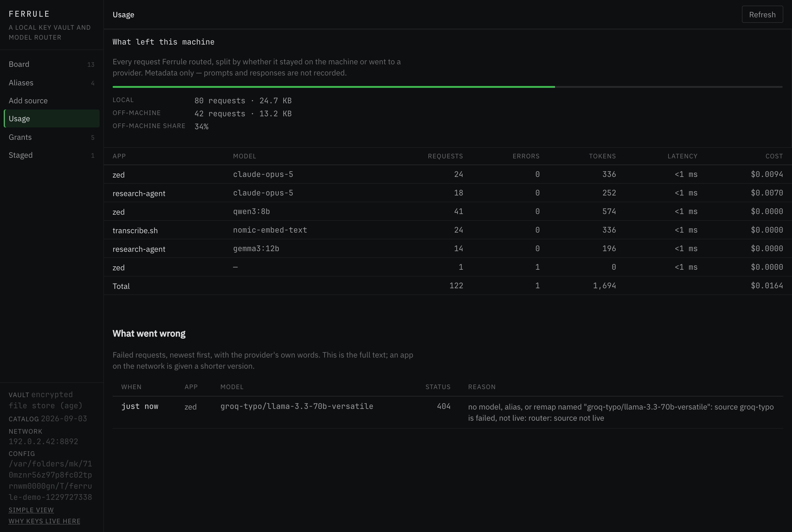Screen dimensions: 792x532
Task: Click the COST column header
Action: (x=774, y=156)
